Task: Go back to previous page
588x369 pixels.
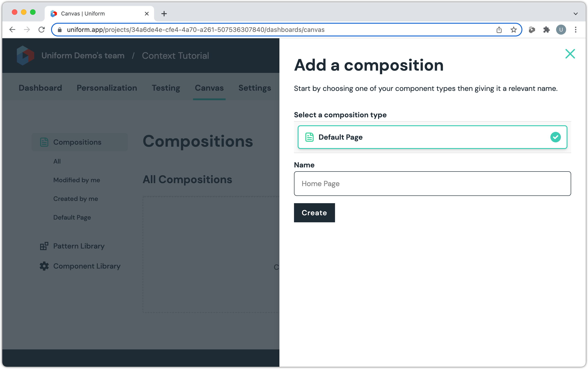Action: point(12,30)
